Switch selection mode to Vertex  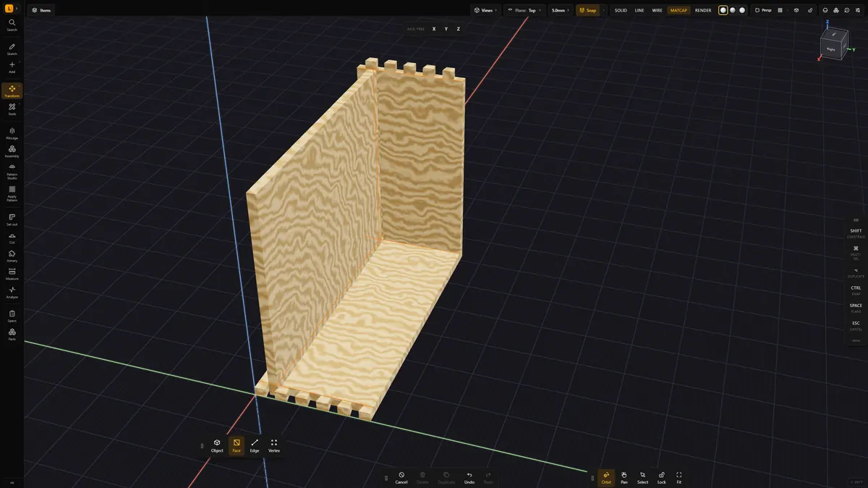coord(274,445)
